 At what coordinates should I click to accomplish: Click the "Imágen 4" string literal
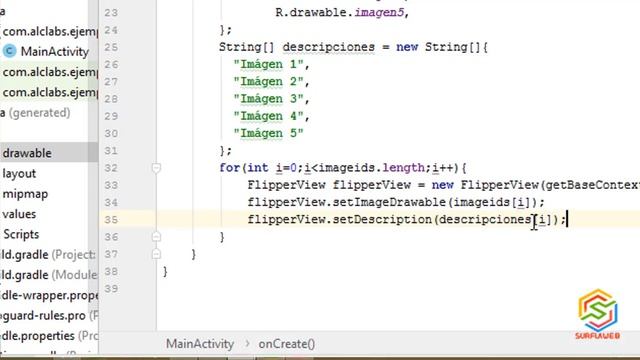pos(269,116)
